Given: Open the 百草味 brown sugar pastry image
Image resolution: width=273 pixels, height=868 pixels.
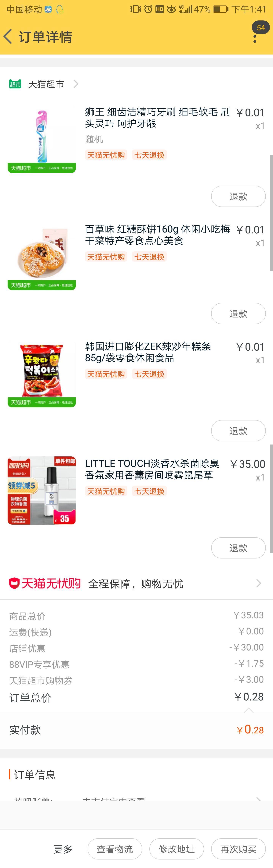Looking at the screenshot, I should pos(42,256).
